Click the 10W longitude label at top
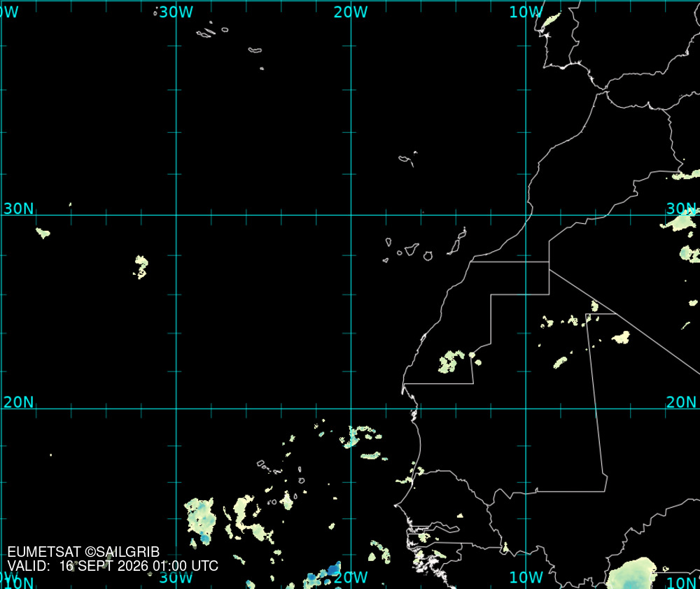This screenshot has height=589, width=700. click(x=526, y=12)
